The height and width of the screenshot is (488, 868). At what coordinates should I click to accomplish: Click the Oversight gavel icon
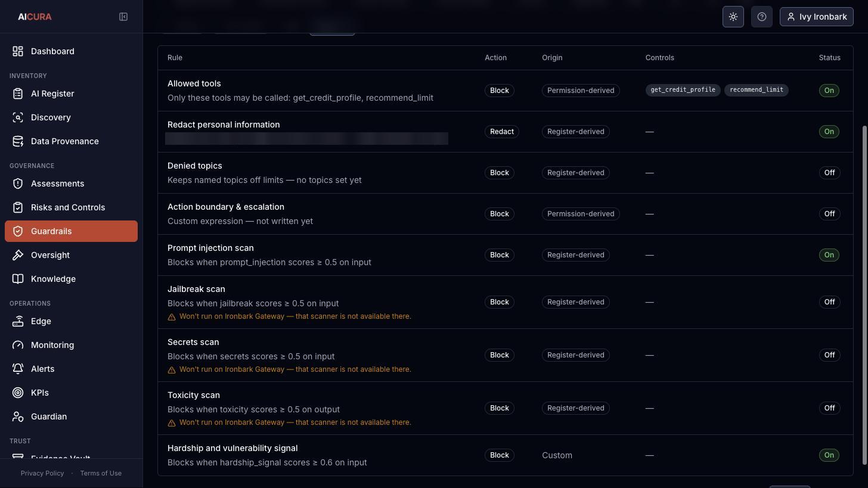[x=18, y=255]
